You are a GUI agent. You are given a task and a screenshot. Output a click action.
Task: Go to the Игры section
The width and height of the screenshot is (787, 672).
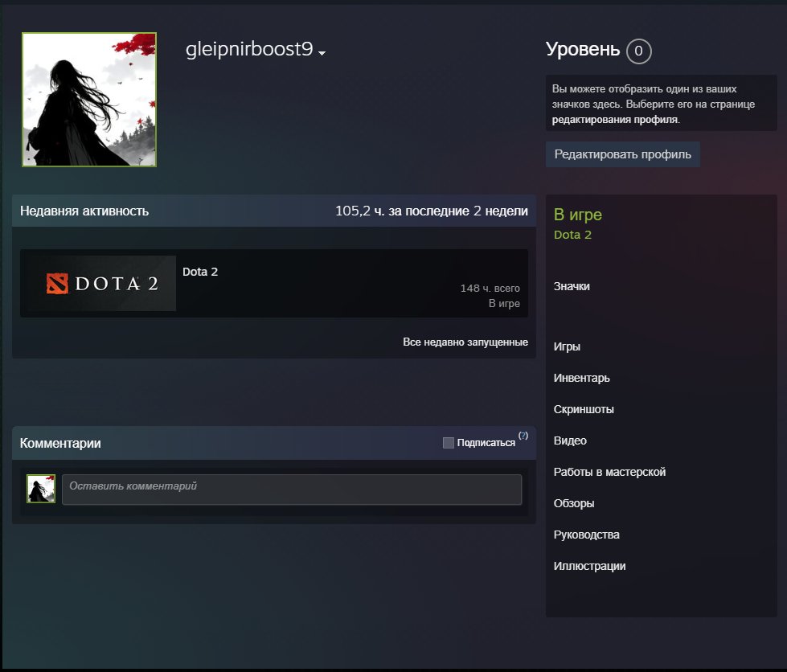pos(567,346)
